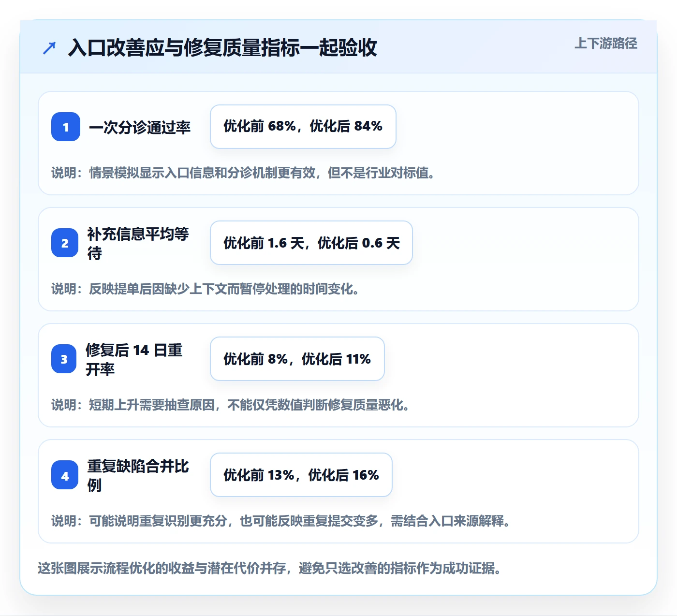
Task: Click the value box 优化前 13%，优化后 16%
Action: (x=301, y=475)
